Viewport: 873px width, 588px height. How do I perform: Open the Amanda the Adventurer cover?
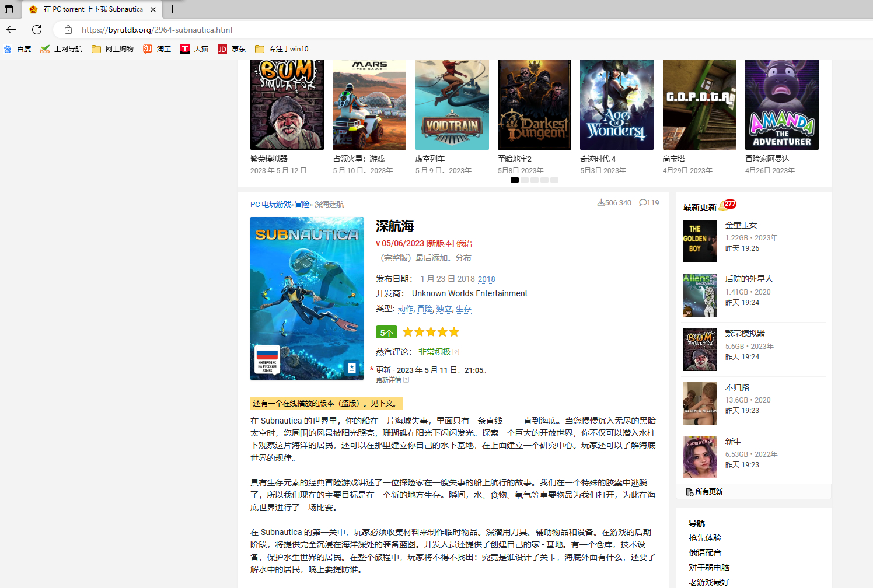(782, 105)
